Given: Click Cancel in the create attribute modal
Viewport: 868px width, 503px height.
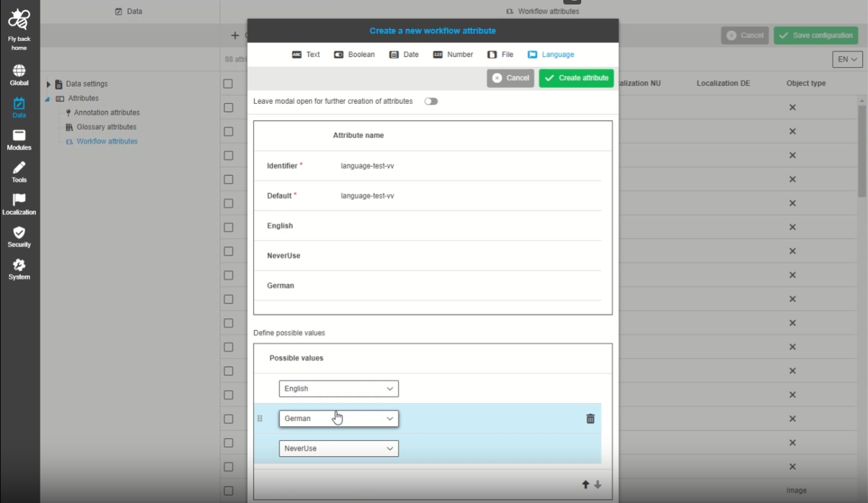Looking at the screenshot, I should tap(511, 78).
